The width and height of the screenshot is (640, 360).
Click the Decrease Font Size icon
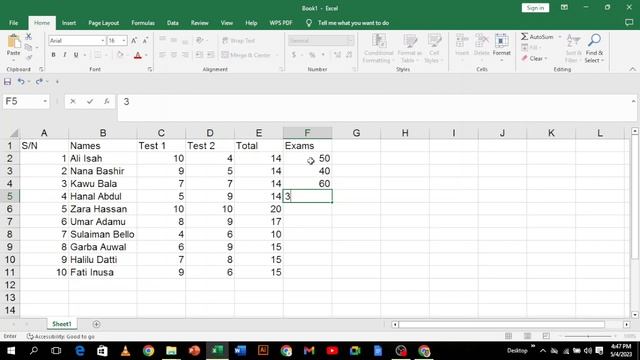(145, 40)
